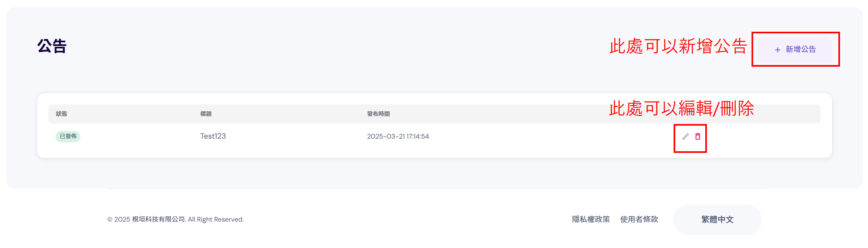This screenshot has width=868, height=248.
Task: Click the green 已發佈 status badge
Action: [68, 136]
